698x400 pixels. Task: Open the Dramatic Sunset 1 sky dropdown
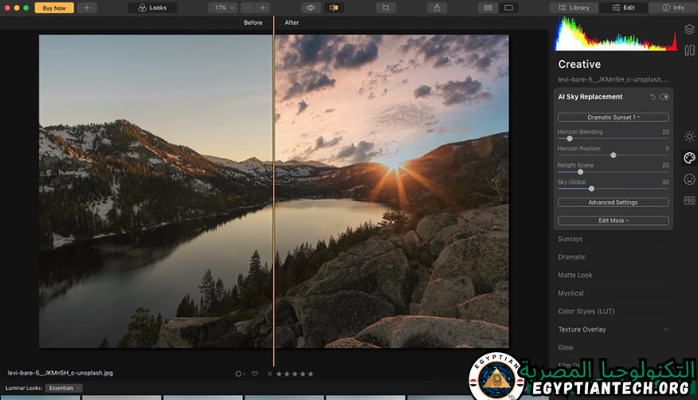pos(613,117)
